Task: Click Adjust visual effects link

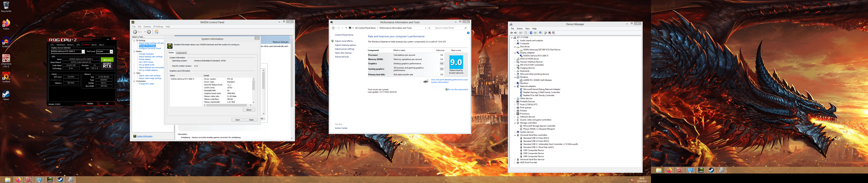Action: point(344,41)
